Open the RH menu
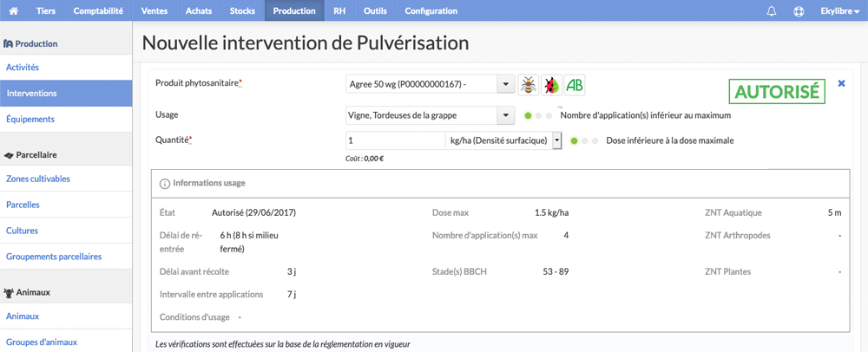Viewport: 868px width, 352px height. 339,11
